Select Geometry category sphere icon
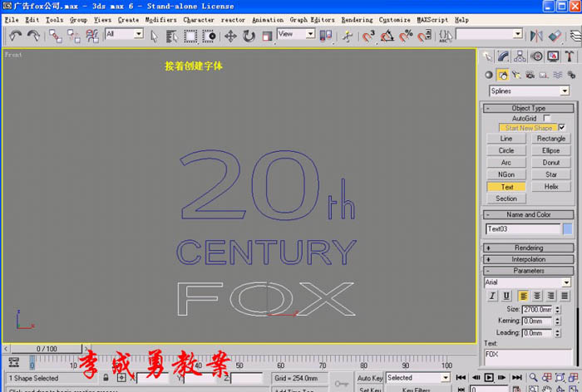 click(x=489, y=75)
